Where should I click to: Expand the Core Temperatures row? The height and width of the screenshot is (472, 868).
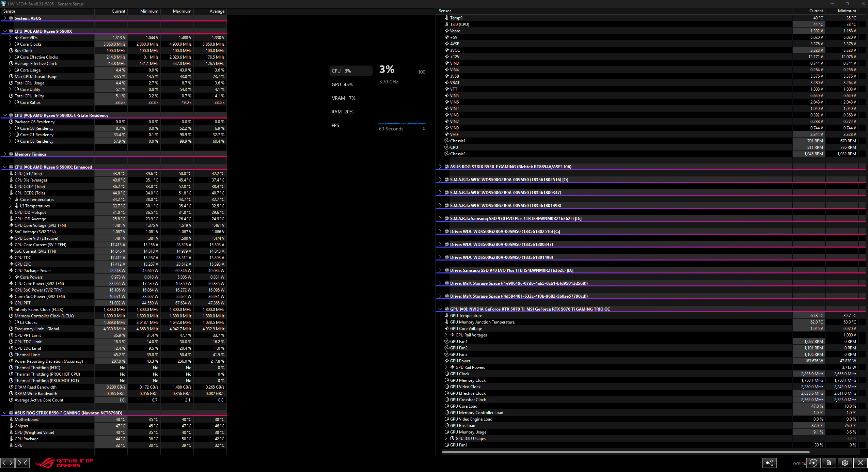(10, 199)
